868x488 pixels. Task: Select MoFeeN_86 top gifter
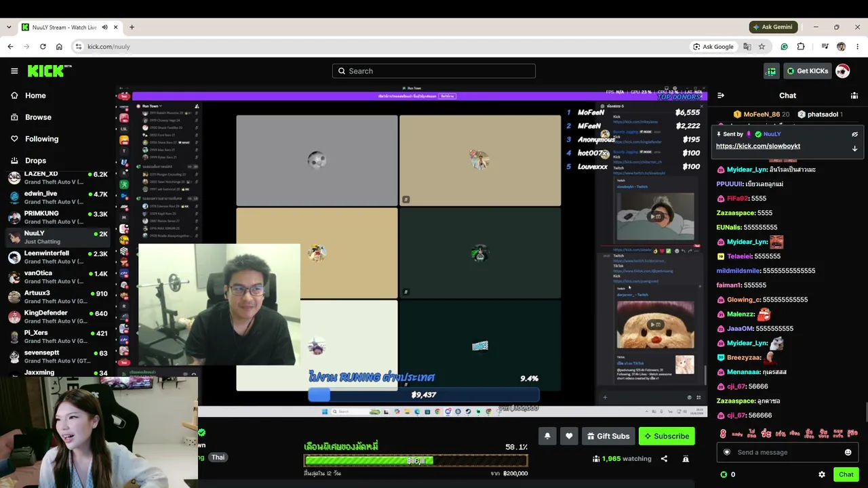[762, 115]
